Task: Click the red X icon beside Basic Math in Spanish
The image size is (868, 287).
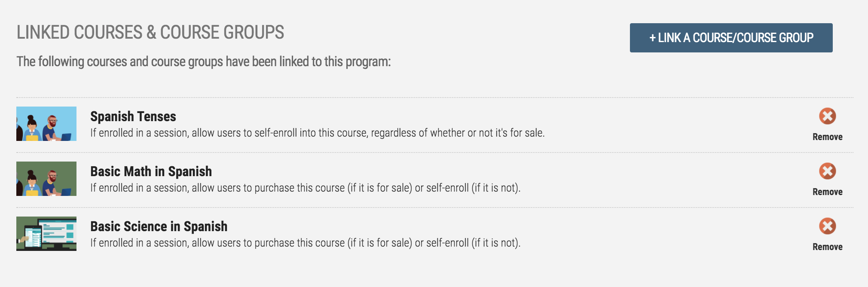Action: (x=827, y=171)
